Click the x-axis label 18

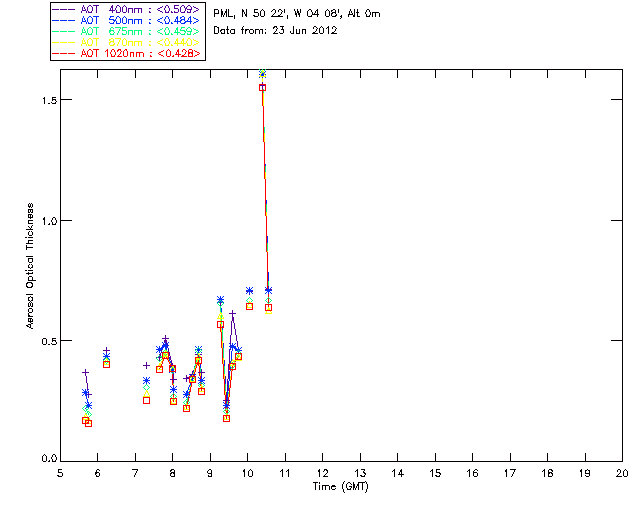pos(547,473)
